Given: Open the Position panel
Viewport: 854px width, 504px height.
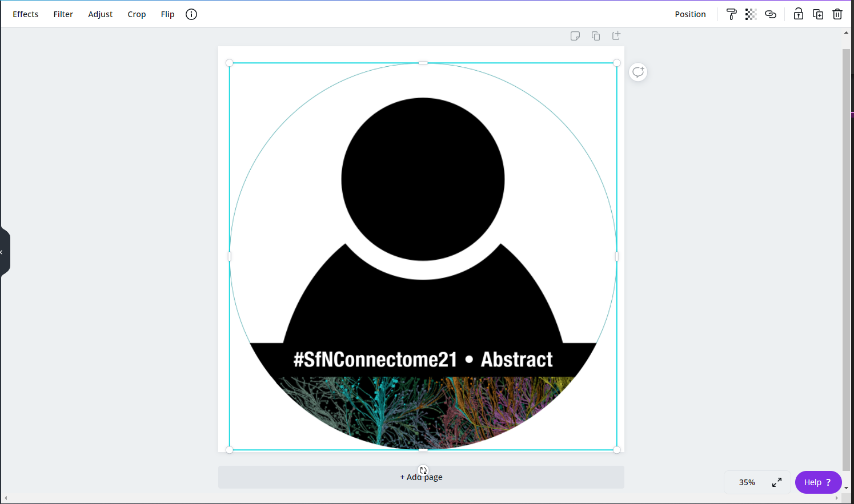Looking at the screenshot, I should click(x=690, y=14).
